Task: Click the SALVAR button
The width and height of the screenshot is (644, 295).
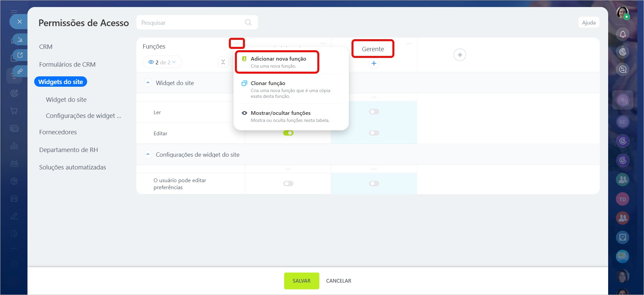Action: pos(301,281)
